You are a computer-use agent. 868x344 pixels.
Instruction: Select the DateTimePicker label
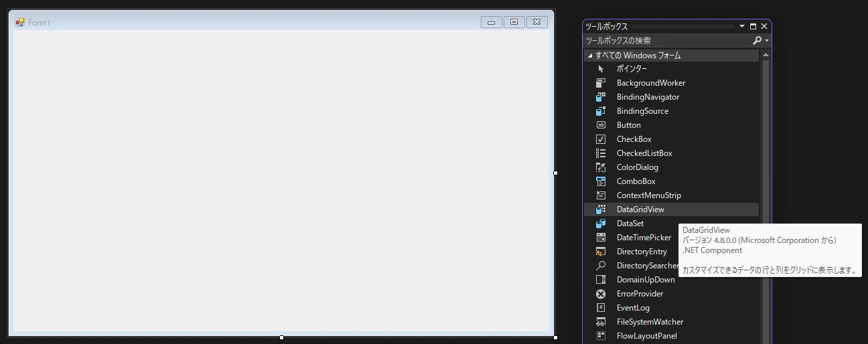point(644,238)
